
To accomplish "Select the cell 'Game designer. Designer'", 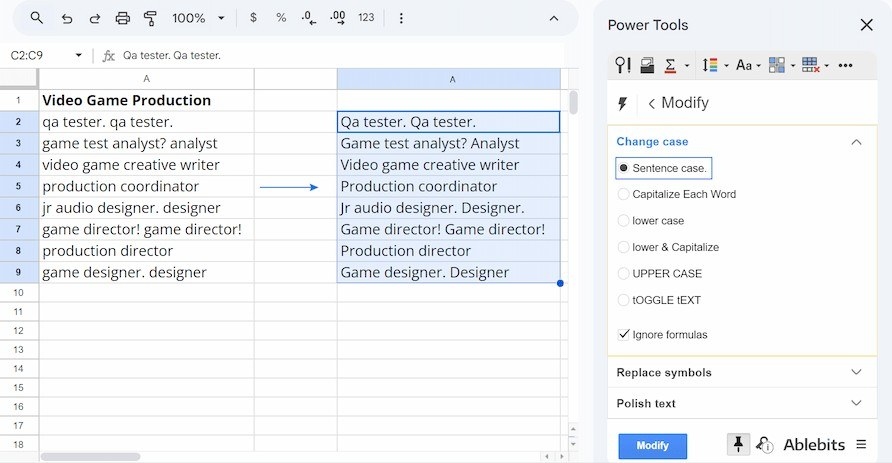I will (x=448, y=272).
